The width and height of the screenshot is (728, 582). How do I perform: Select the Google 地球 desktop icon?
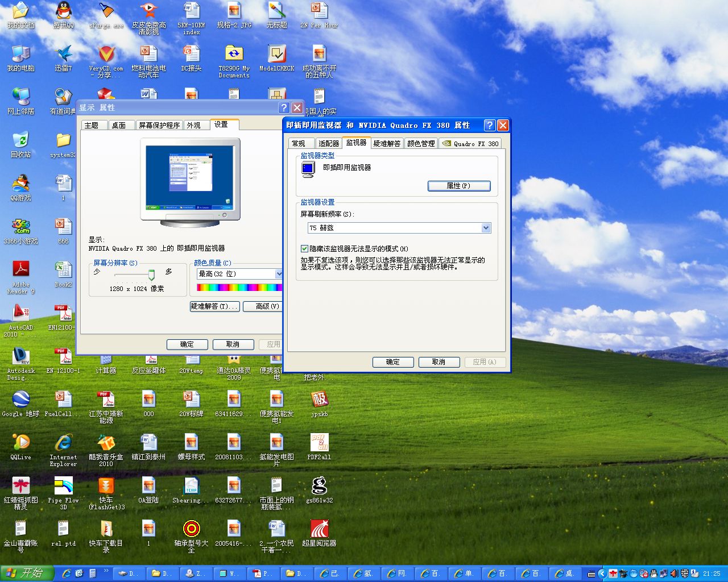click(20, 404)
